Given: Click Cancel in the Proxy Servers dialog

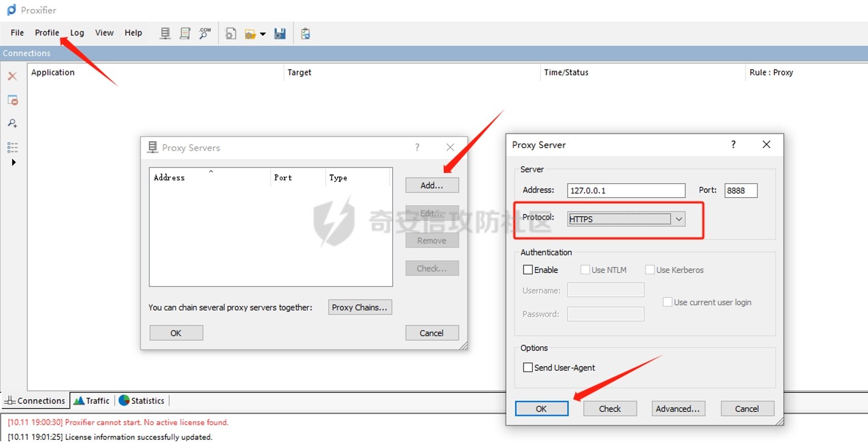Looking at the screenshot, I should [432, 333].
